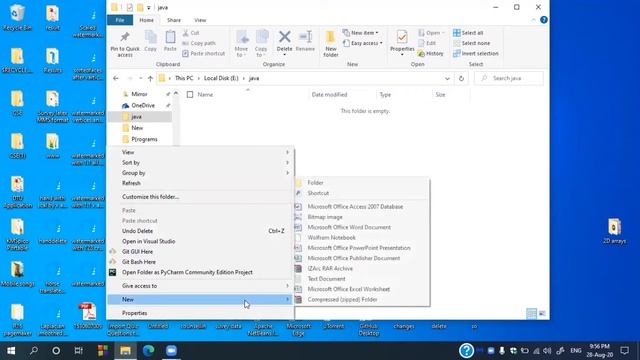Screen dimensions: 640x360
Task: Switch to the Home ribbon tab
Action: pos(147,20)
